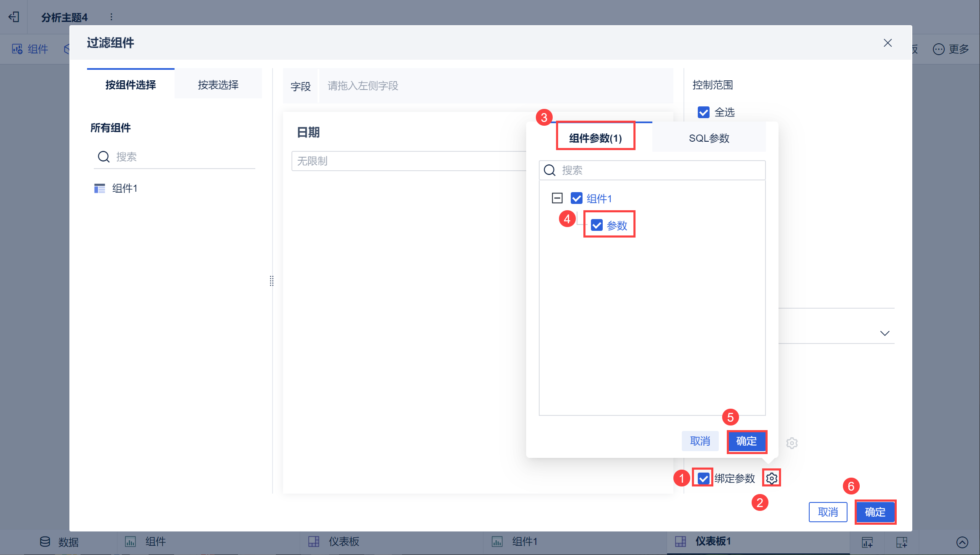980x555 pixels.
Task: Expand the dropdown chevron in right panel
Action: 885,333
